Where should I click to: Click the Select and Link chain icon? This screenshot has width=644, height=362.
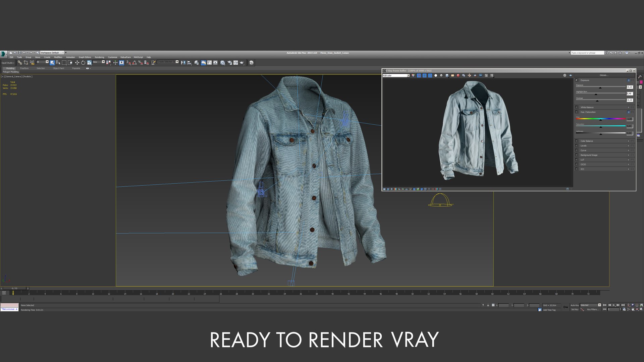point(20,63)
